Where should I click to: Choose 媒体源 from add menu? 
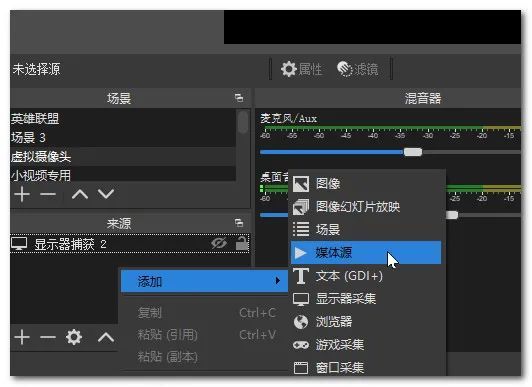click(366, 253)
